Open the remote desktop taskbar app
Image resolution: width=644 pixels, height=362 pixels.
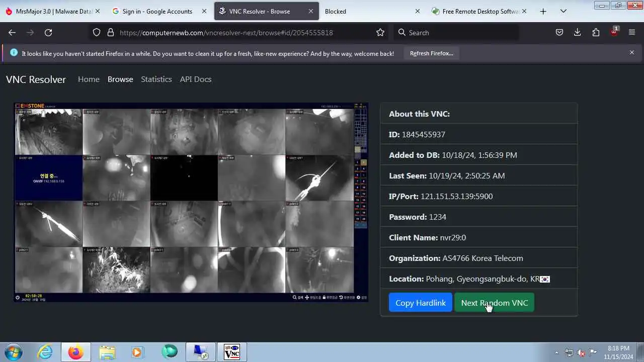coord(201,352)
